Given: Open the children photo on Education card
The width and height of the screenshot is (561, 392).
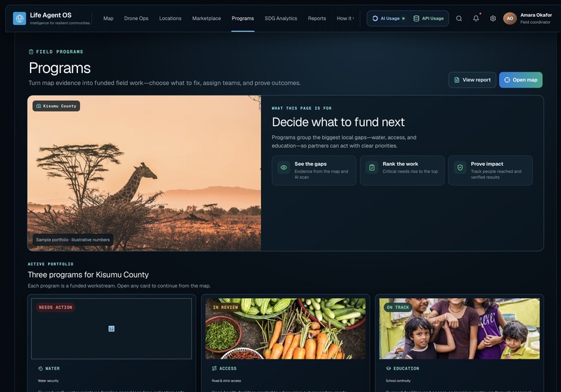Looking at the screenshot, I should click(x=459, y=329).
